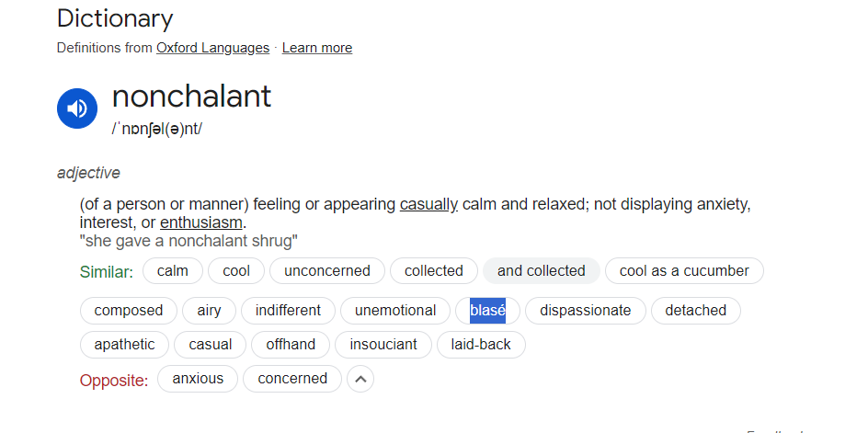Follow the underlined word enthusiasm
Screen dimensions: 868x433
(x=201, y=222)
